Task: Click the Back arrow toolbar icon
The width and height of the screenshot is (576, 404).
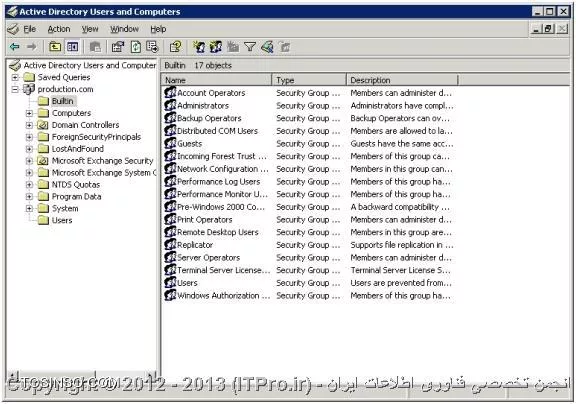Action: click(15, 47)
